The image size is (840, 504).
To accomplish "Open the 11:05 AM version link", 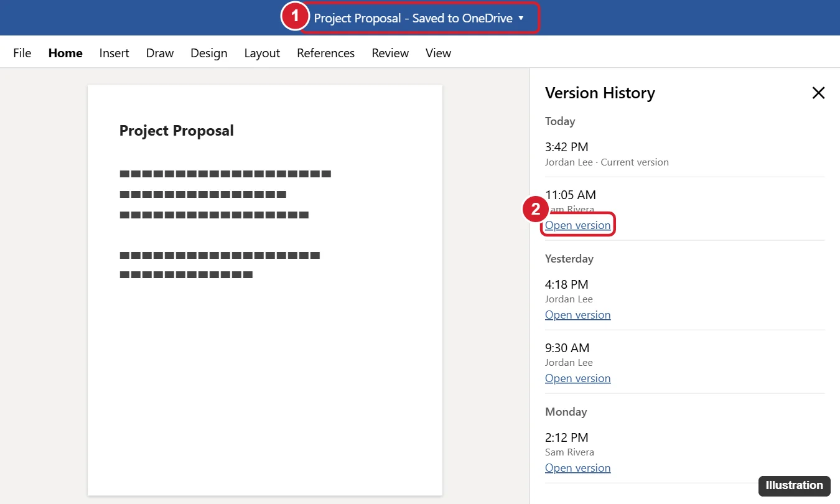I will (578, 225).
